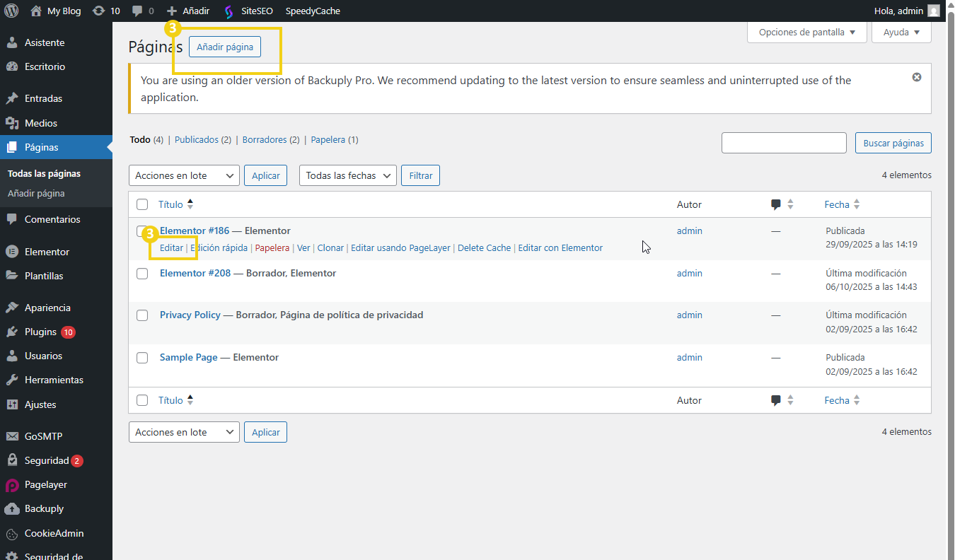Select the Sample Page row checkbox
Screen dimensions: 955x560
tap(142, 358)
